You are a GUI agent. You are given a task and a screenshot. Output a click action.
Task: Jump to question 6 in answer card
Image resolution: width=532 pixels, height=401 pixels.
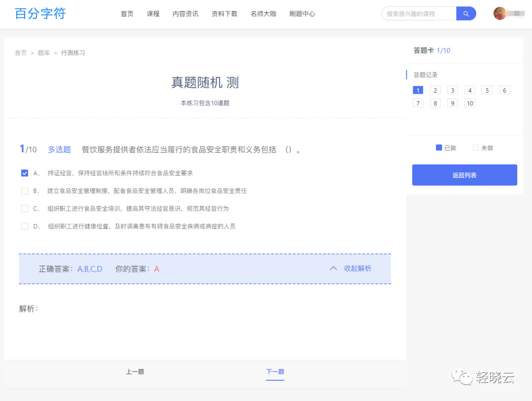pyautogui.click(x=504, y=90)
